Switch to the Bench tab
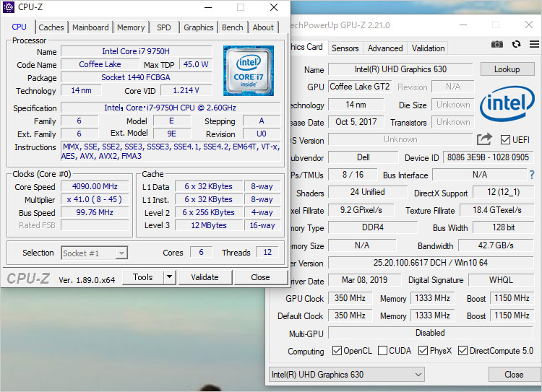 232,27
